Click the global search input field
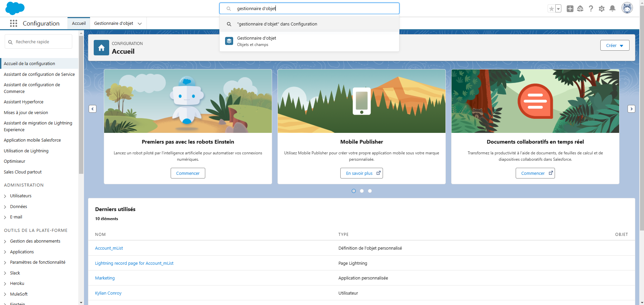 click(309, 9)
